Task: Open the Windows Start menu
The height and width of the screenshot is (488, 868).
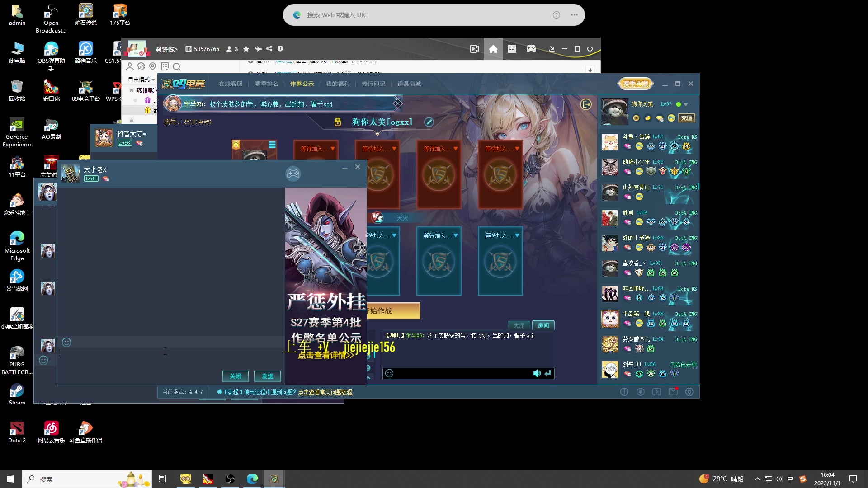Action: (11, 479)
